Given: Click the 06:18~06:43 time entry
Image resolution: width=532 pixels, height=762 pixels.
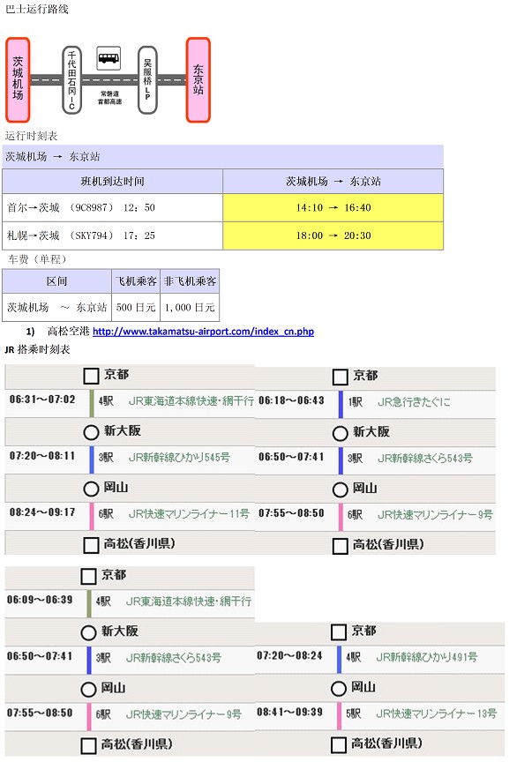Looking at the screenshot, I should [x=291, y=400].
